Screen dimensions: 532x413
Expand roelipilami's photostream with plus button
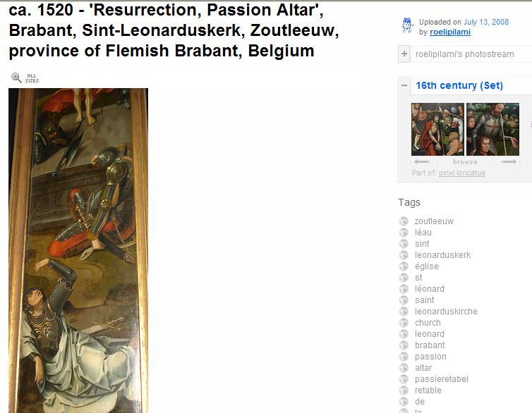point(404,54)
